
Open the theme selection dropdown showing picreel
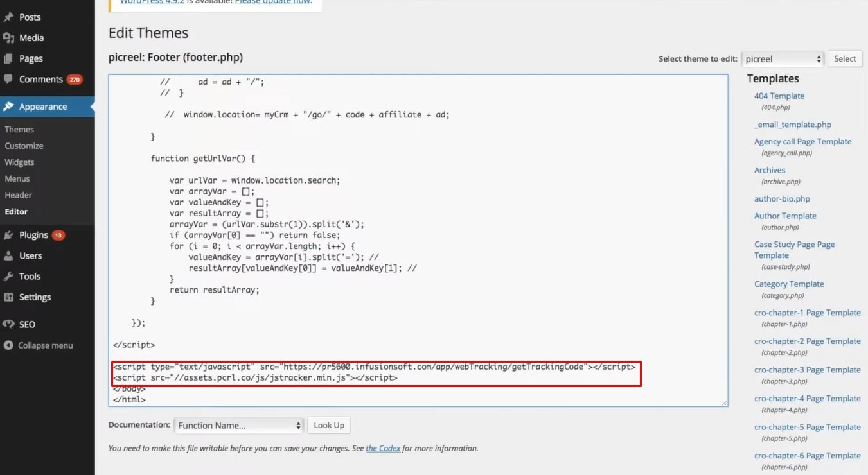click(x=782, y=59)
